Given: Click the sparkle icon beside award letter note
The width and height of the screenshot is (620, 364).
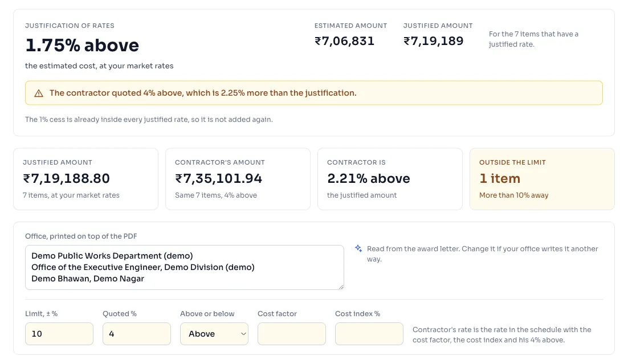Looking at the screenshot, I should 358,248.
